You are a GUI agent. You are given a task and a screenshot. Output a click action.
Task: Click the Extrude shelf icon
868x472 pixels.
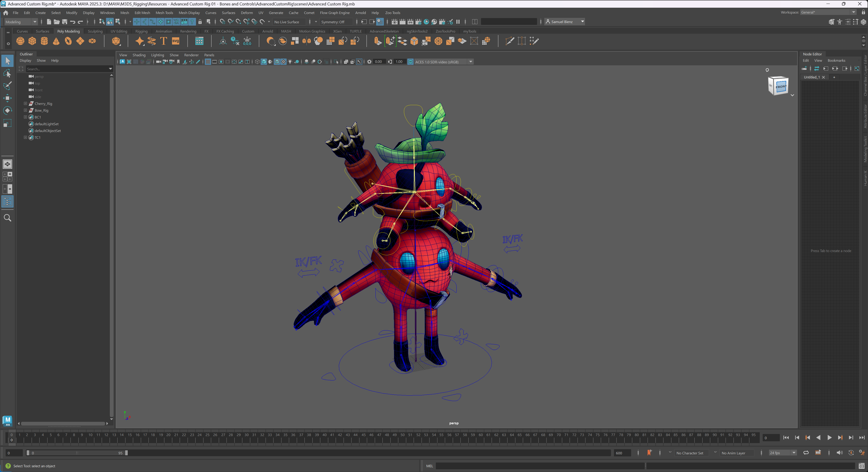[x=378, y=41]
